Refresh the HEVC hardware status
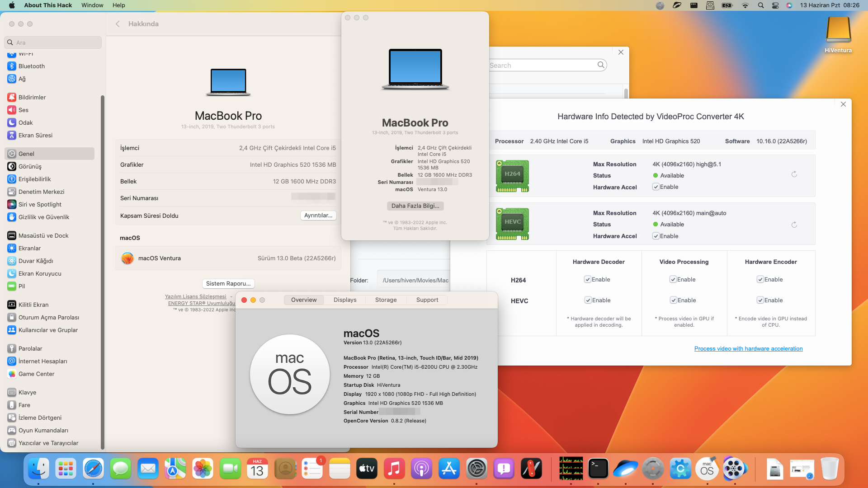The width and height of the screenshot is (868, 488). tap(794, 225)
